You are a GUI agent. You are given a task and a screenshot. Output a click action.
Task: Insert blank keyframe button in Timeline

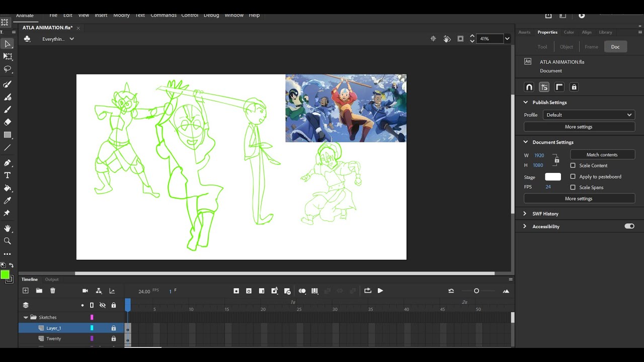(x=249, y=291)
